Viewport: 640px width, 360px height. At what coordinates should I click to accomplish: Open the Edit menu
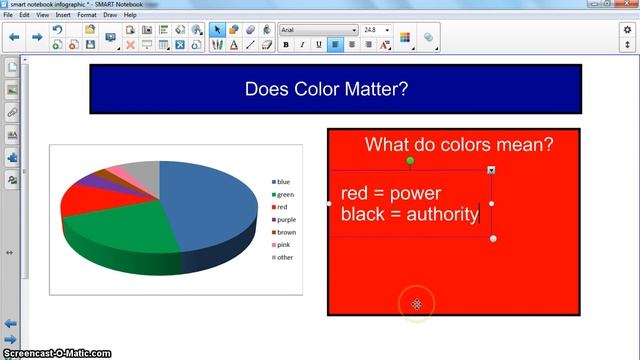pos(24,15)
